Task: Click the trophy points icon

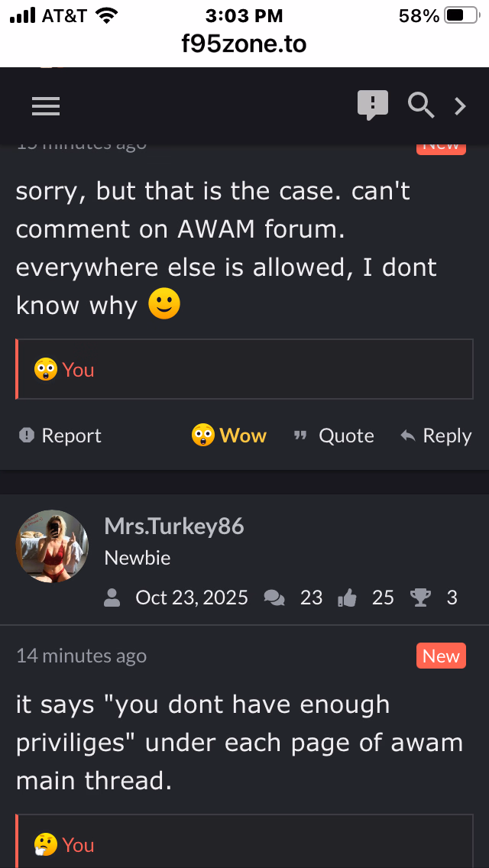Action: [x=421, y=598]
